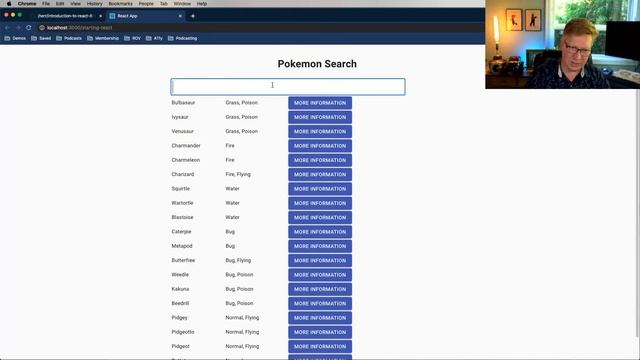This screenshot has height=360, width=640.
Task: Reload the current page
Action: click(x=29, y=28)
